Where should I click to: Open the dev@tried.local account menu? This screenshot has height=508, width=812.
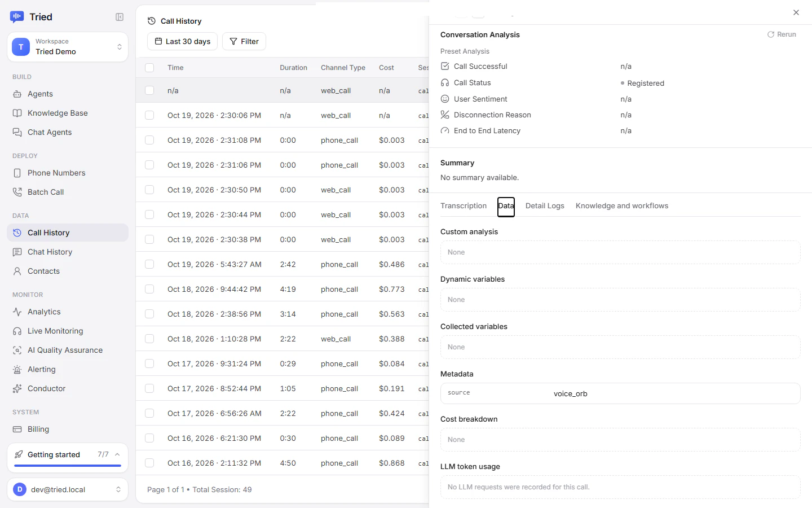point(68,489)
